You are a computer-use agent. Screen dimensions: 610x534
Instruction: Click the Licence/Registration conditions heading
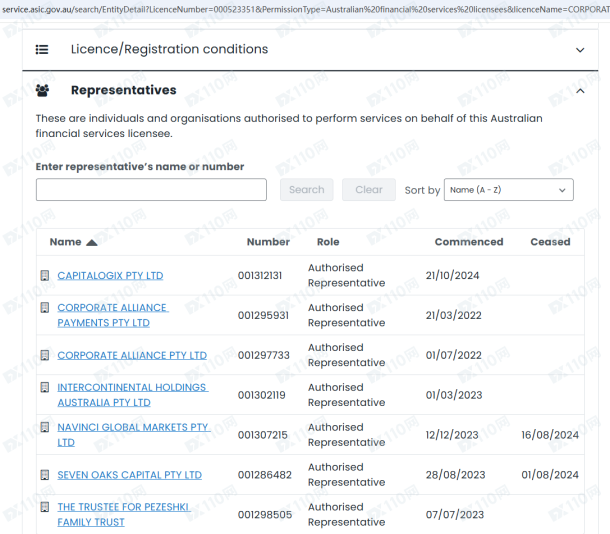click(x=169, y=49)
